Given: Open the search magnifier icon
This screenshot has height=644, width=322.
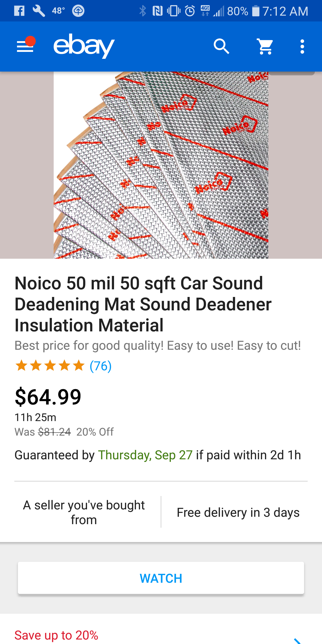Looking at the screenshot, I should 222,47.
